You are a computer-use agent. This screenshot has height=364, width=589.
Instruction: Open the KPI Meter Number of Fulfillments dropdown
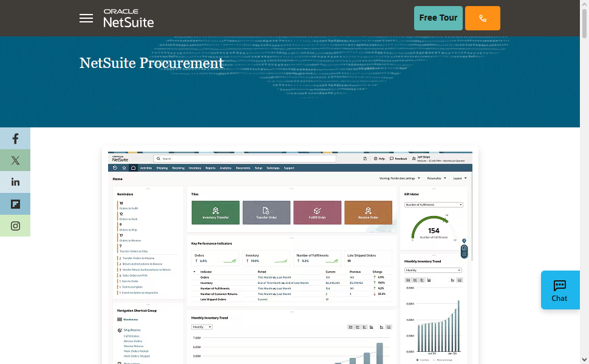[434, 205]
